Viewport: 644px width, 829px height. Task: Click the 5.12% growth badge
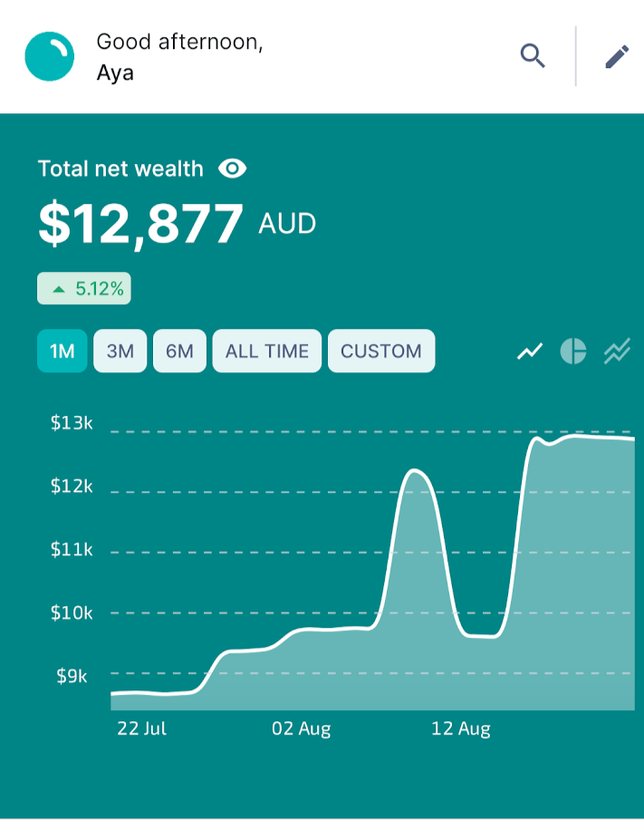[x=84, y=289]
